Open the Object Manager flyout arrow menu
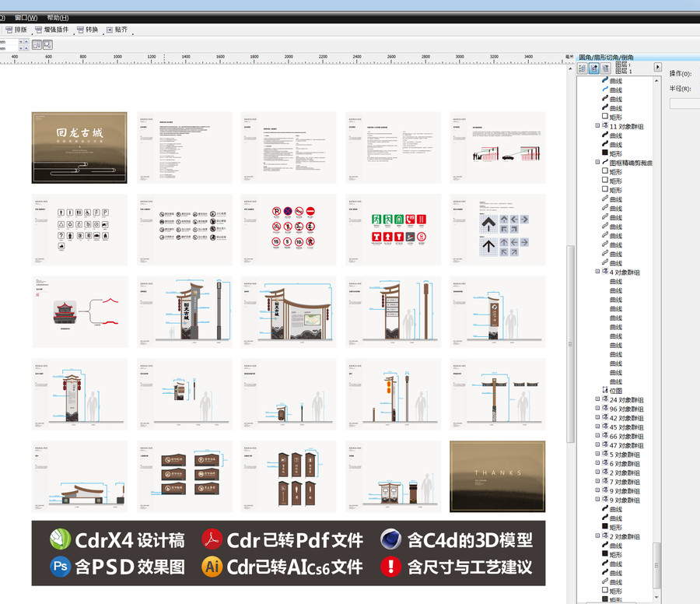This screenshot has height=604, width=700. (x=657, y=67)
